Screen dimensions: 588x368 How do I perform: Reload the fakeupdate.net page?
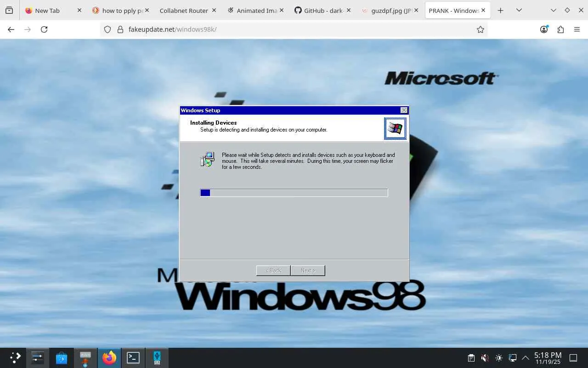[x=44, y=29]
